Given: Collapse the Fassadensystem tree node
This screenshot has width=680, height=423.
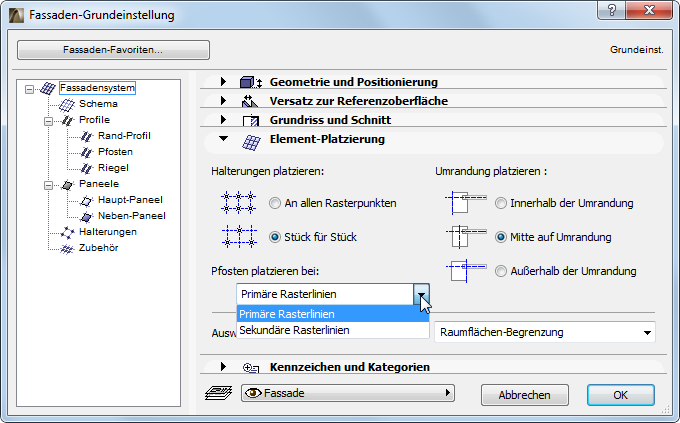Looking at the screenshot, I should tap(29, 90).
